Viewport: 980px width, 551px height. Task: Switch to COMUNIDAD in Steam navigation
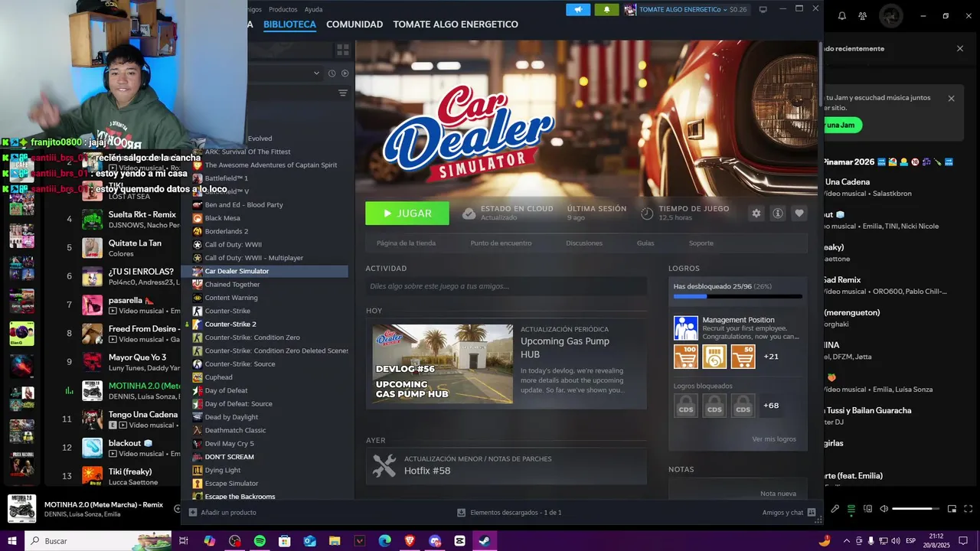pyautogui.click(x=354, y=24)
